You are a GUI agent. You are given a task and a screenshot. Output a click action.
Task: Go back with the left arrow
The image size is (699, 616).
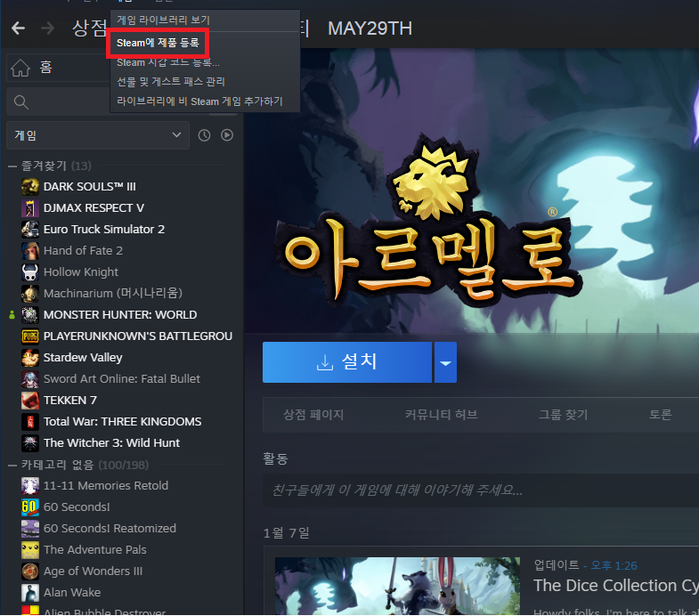[x=19, y=28]
